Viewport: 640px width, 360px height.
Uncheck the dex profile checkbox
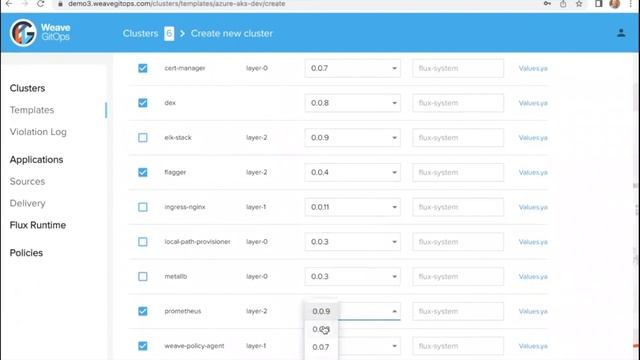[x=142, y=103]
